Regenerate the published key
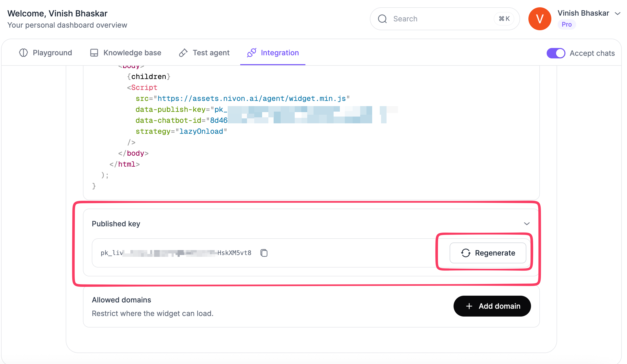The height and width of the screenshot is (364, 627). (x=488, y=253)
